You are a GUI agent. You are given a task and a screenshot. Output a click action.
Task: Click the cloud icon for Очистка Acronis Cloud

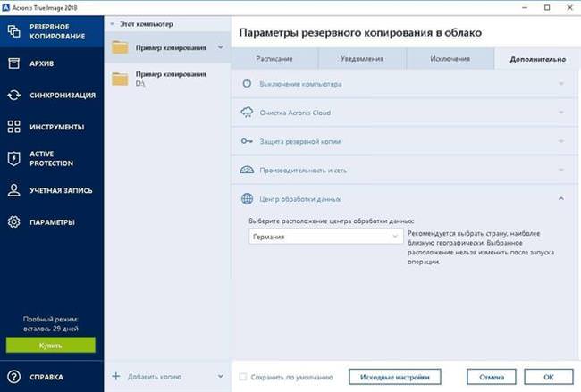pyautogui.click(x=247, y=113)
